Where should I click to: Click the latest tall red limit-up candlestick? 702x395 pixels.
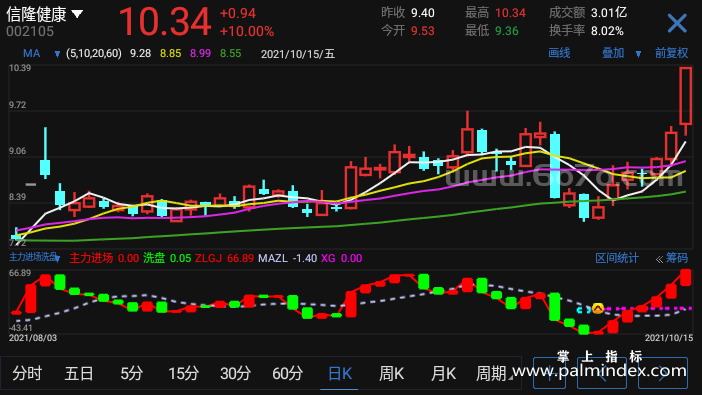[x=685, y=101]
